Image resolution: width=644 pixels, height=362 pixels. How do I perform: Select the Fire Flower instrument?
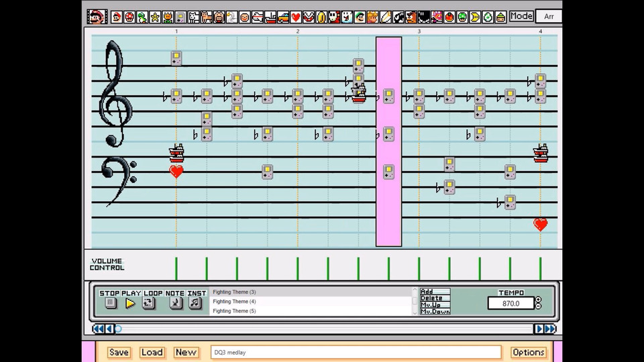[x=168, y=17]
